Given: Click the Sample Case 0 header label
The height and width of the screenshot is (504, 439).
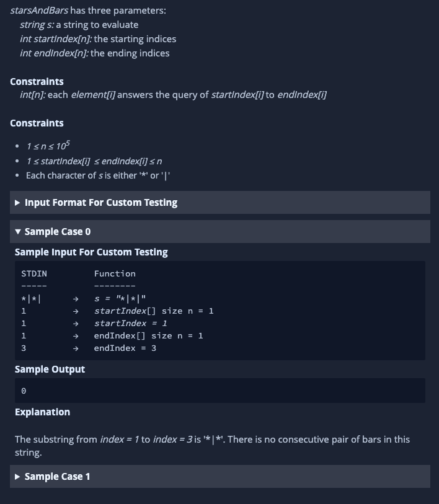Looking at the screenshot, I should (x=58, y=231).
